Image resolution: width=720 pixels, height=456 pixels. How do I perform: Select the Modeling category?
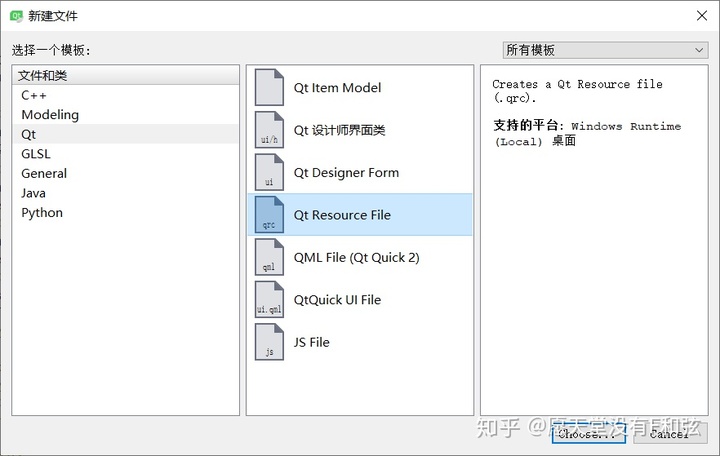125,114
